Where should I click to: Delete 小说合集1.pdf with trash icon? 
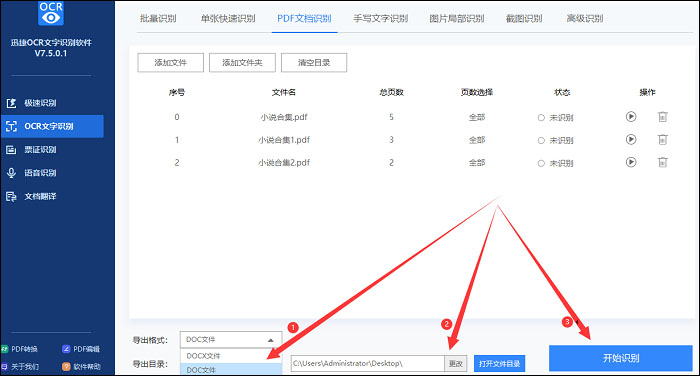pyautogui.click(x=662, y=139)
